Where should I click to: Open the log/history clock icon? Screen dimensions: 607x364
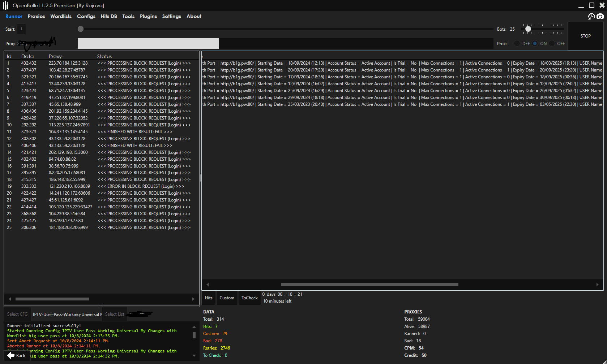[x=591, y=16]
